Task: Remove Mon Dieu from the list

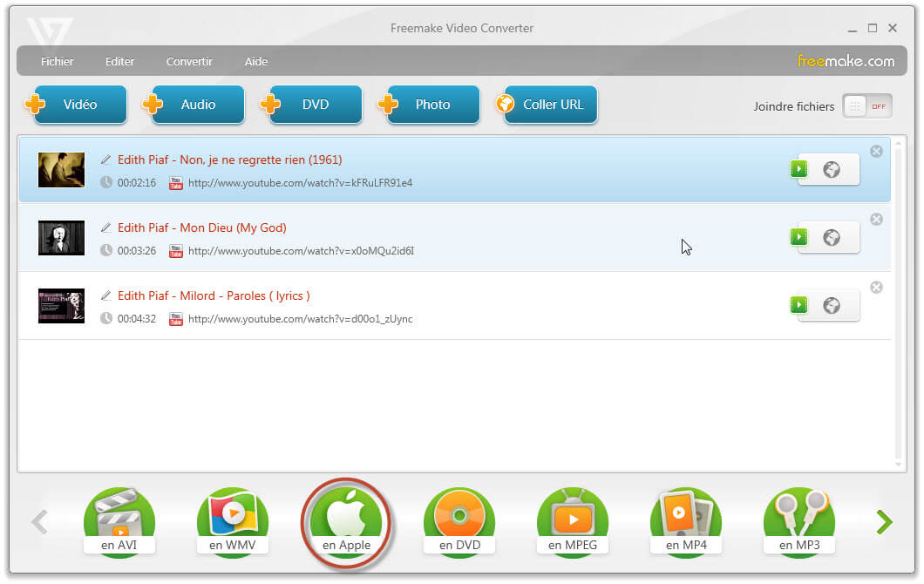Action: (877, 220)
